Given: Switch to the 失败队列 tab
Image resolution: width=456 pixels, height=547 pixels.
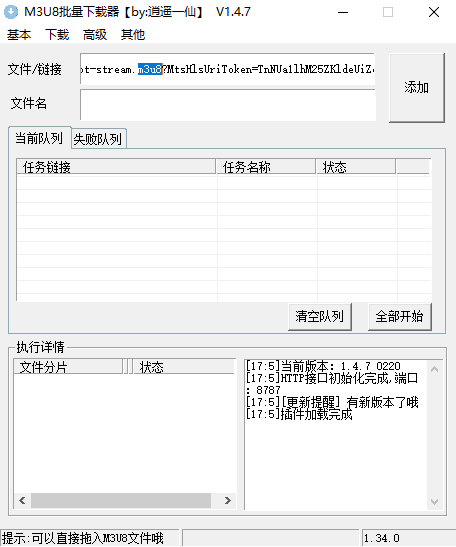Looking at the screenshot, I should click(98, 139).
